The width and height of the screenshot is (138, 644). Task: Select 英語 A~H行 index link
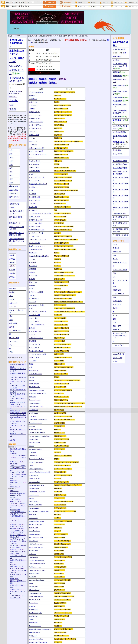coord(14,186)
